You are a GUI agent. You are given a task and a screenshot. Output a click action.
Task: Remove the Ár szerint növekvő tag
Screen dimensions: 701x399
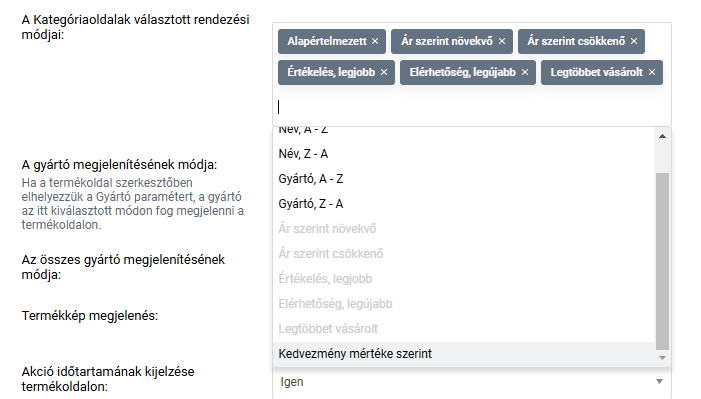coord(502,41)
